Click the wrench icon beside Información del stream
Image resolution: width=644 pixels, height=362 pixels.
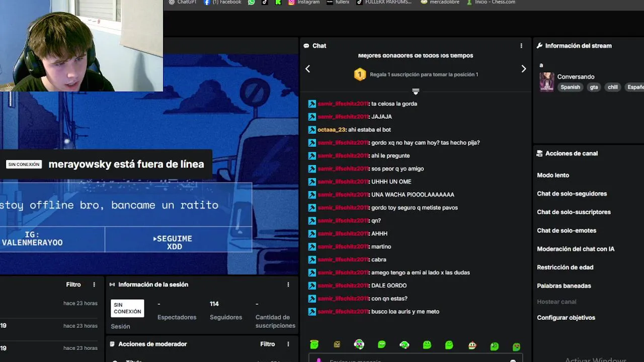tap(539, 46)
